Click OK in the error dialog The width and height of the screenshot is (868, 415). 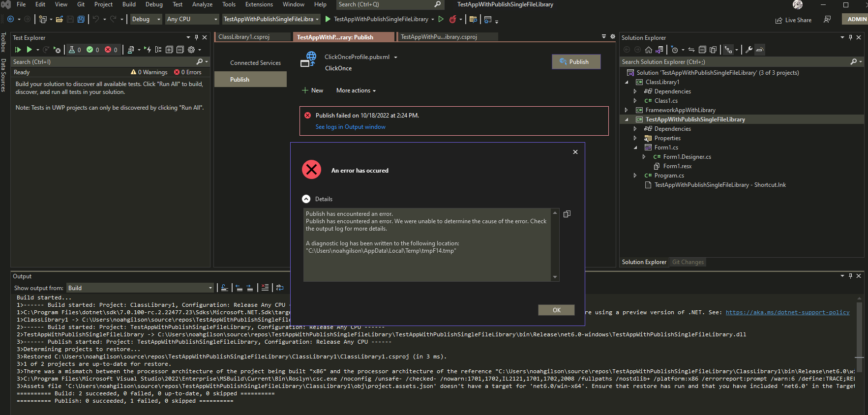tap(556, 310)
